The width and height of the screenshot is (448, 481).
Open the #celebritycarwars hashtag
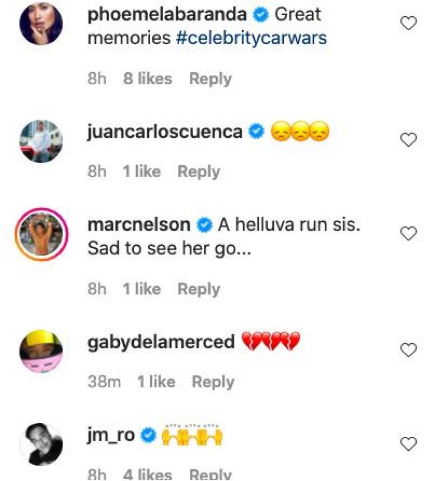251,38
